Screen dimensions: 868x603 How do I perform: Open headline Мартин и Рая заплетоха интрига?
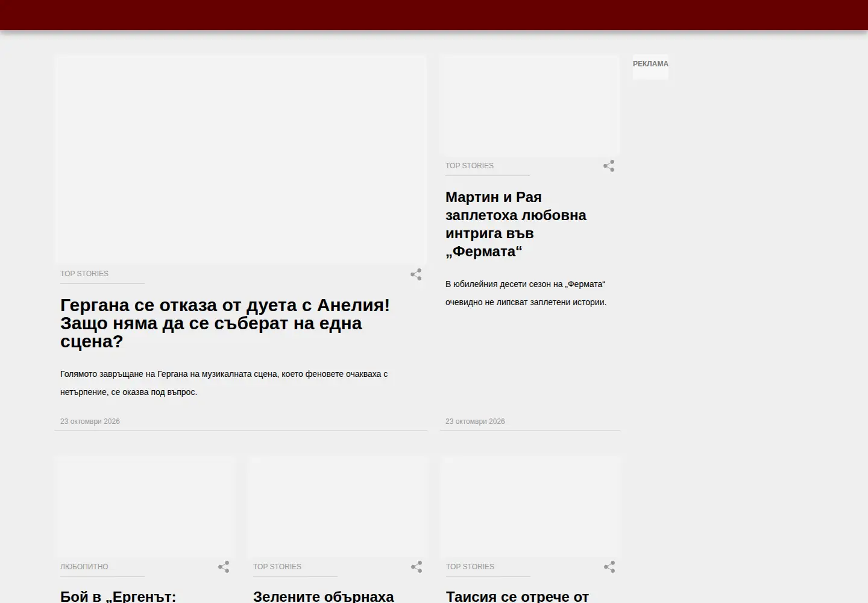[x=516, y=224]
